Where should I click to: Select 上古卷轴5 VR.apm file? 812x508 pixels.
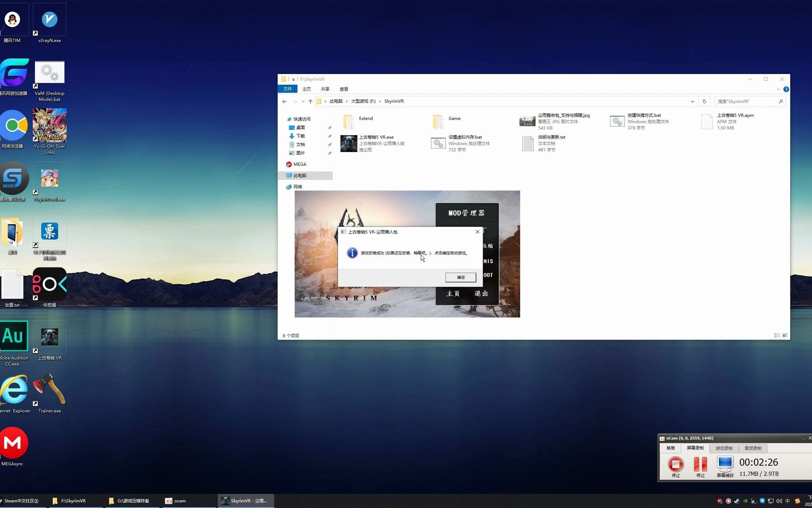(x=727, y=121)
